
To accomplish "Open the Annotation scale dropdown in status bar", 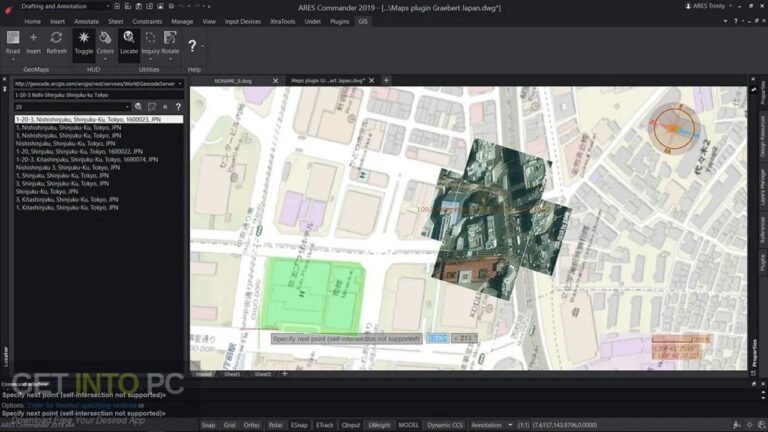I will 510,425.
